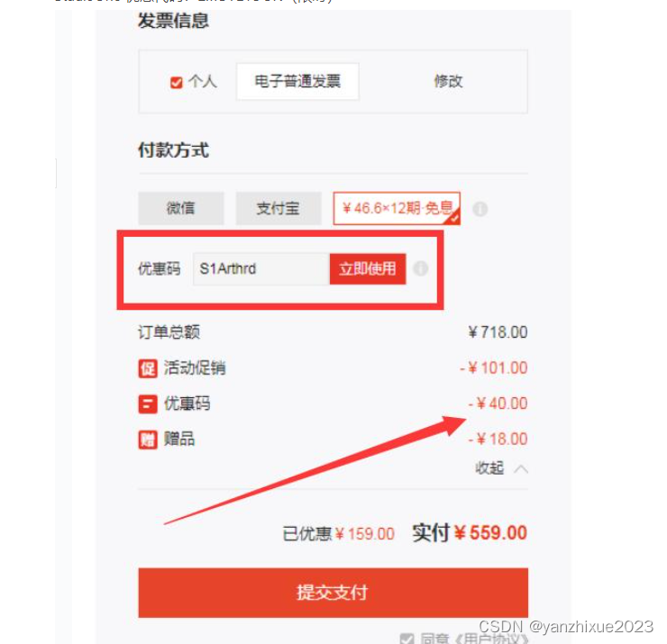Toggle the 同意用户协议 checkbox
667x644 pixels.
pos(407,639)
